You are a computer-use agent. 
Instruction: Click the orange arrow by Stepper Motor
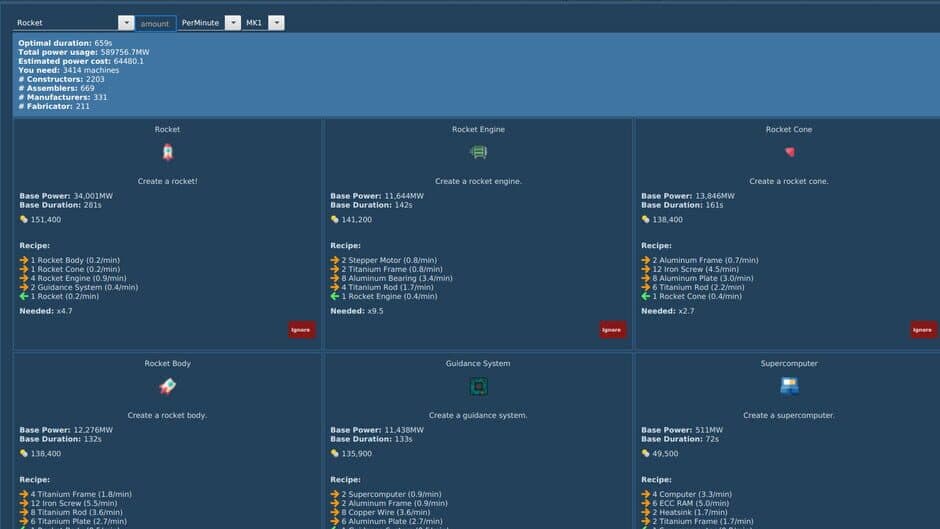pos(335,260)
